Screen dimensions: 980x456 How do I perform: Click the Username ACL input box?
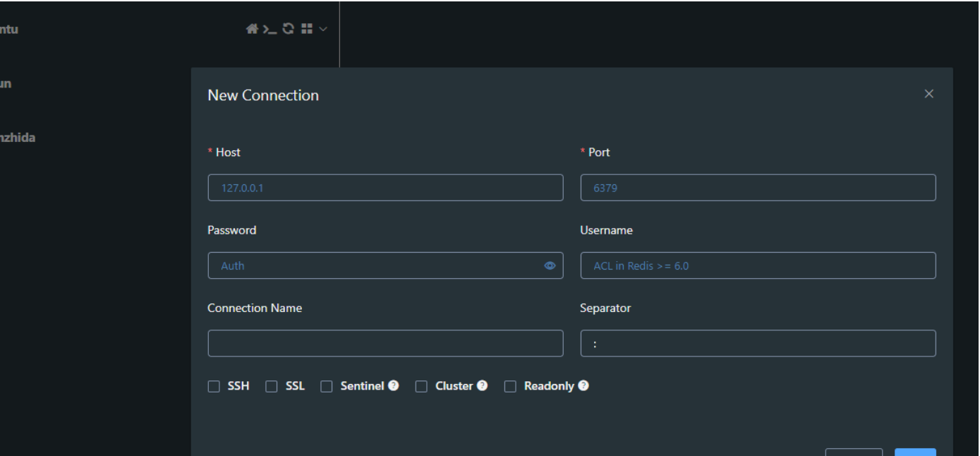(x=758, y=265)
